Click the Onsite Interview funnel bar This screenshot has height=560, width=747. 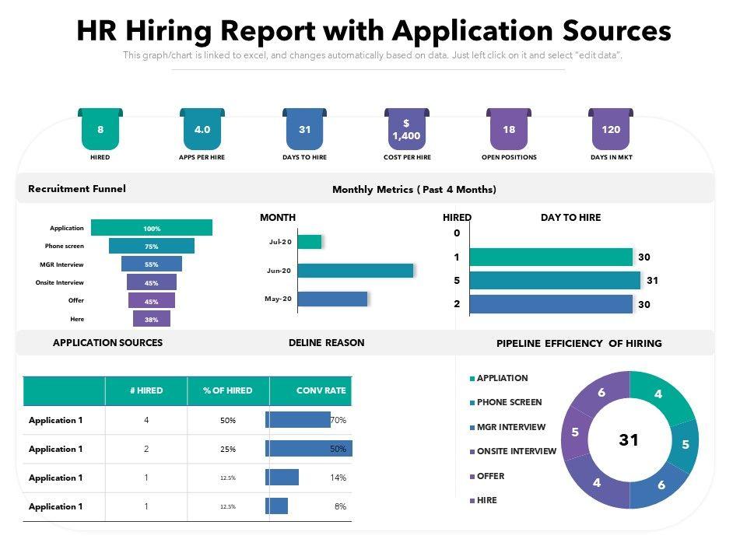point(152,282)
